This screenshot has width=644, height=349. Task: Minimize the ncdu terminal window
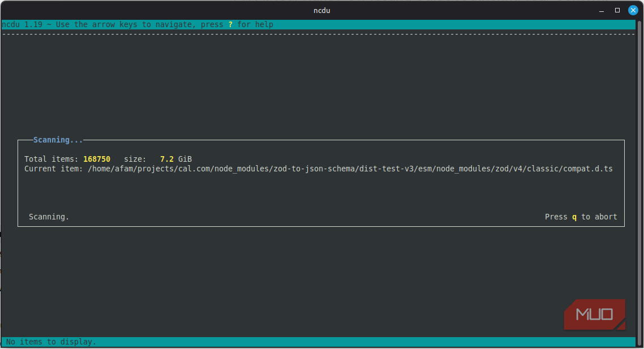click(x=602, y=11)
